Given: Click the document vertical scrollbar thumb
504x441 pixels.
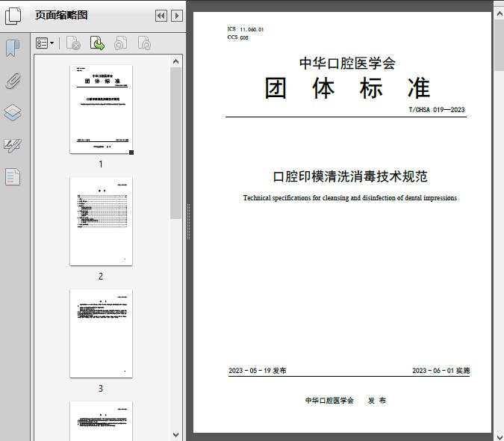Looking at the screenshot, I should [x=500, y=45].
